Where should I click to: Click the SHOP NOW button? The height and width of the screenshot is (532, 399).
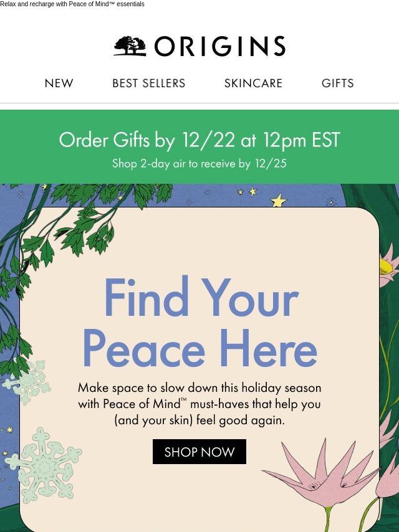tap(199, 452)
